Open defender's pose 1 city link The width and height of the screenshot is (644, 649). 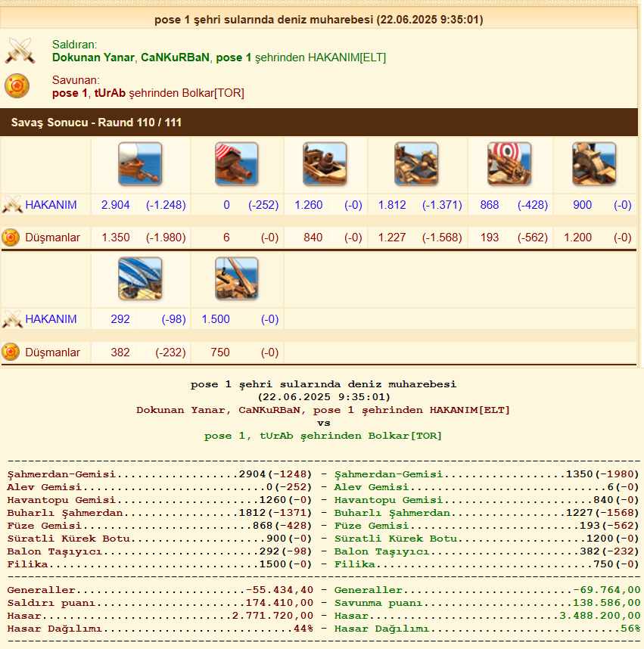pos(70,93)
